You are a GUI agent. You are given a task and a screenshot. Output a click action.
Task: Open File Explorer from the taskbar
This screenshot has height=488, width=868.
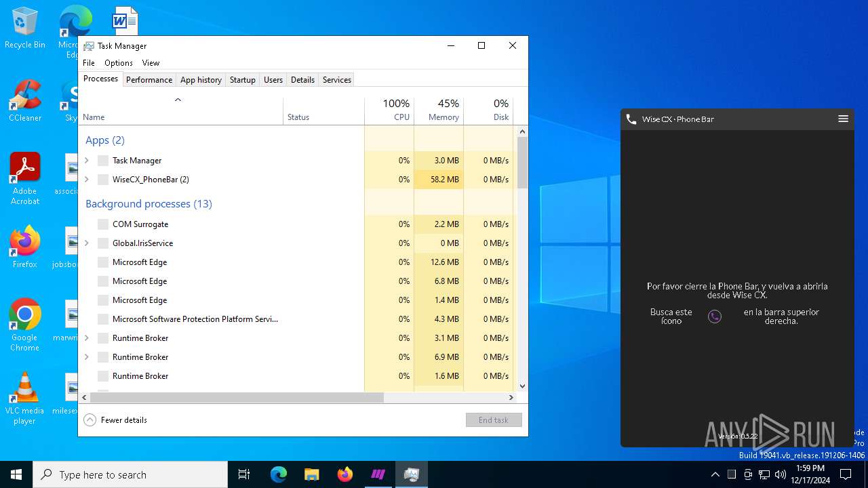(x=311, y=474)
